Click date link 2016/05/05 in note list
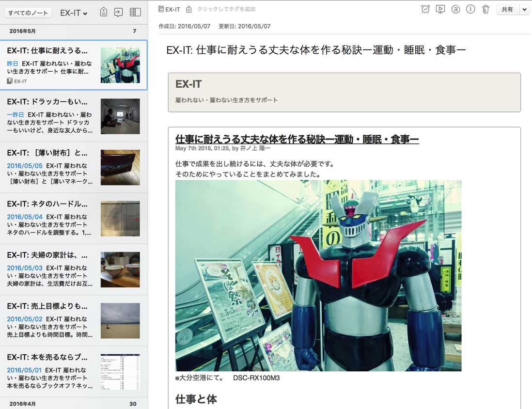 click(25, 166)
